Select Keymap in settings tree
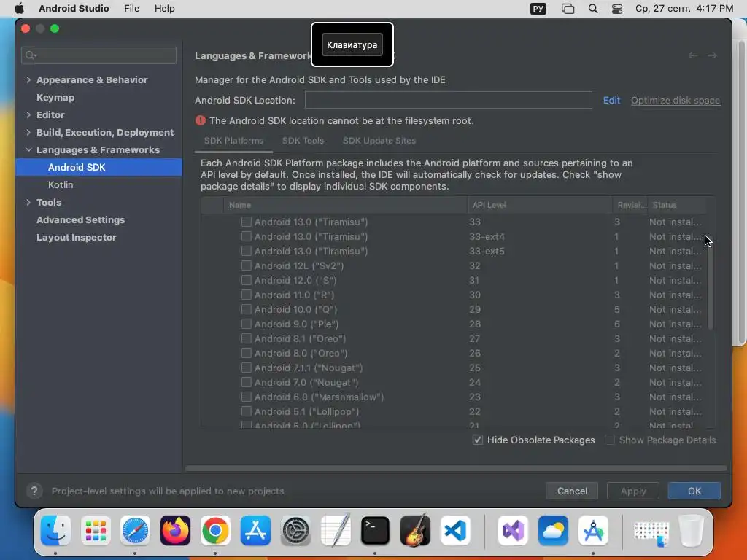The width and height of the screenshot is (747, 560). pyautogui.click(x=55, y=97)
